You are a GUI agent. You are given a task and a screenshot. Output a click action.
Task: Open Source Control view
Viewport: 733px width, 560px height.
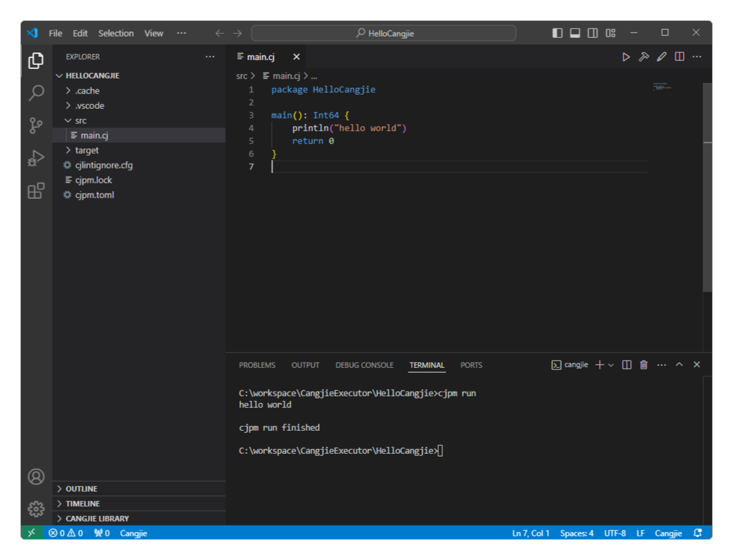point(36,126)
